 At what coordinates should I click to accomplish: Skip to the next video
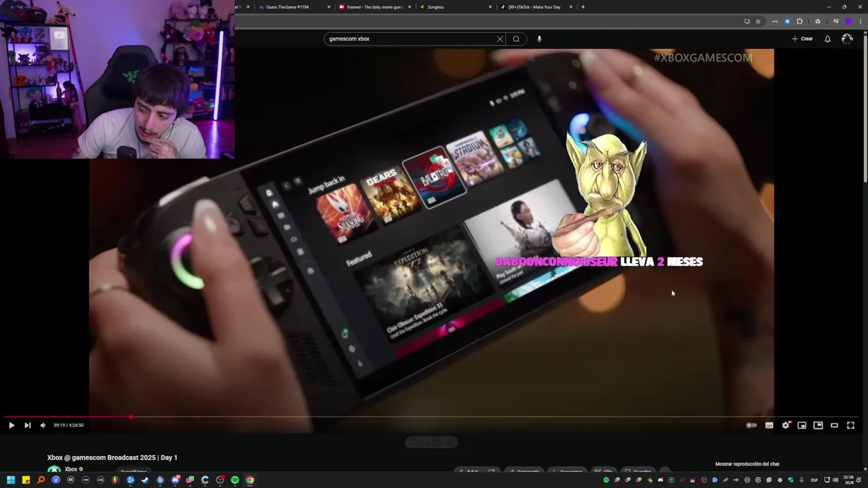(27, 425)
